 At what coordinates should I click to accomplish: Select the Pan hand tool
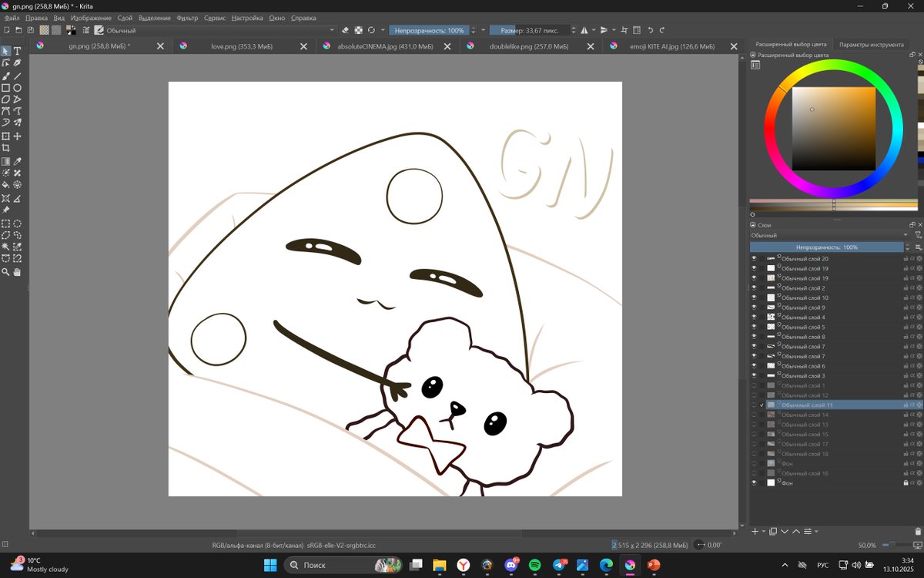tap(17, 271)
